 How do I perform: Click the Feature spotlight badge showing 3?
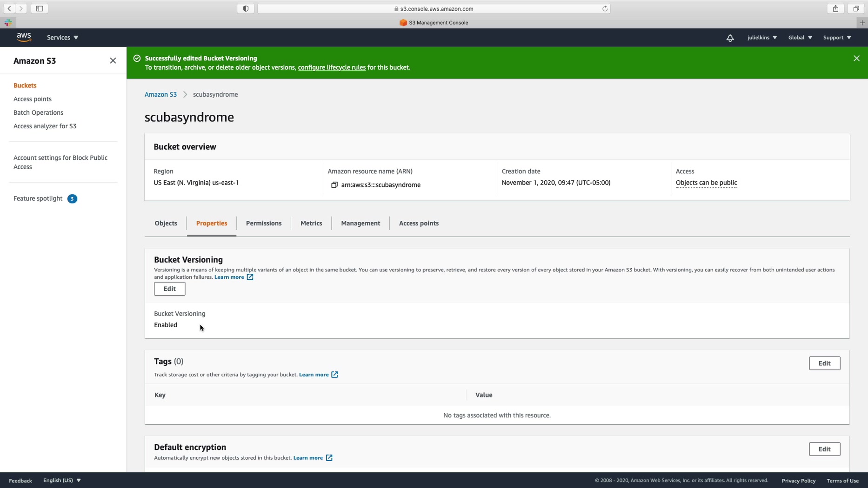point(72,199)
